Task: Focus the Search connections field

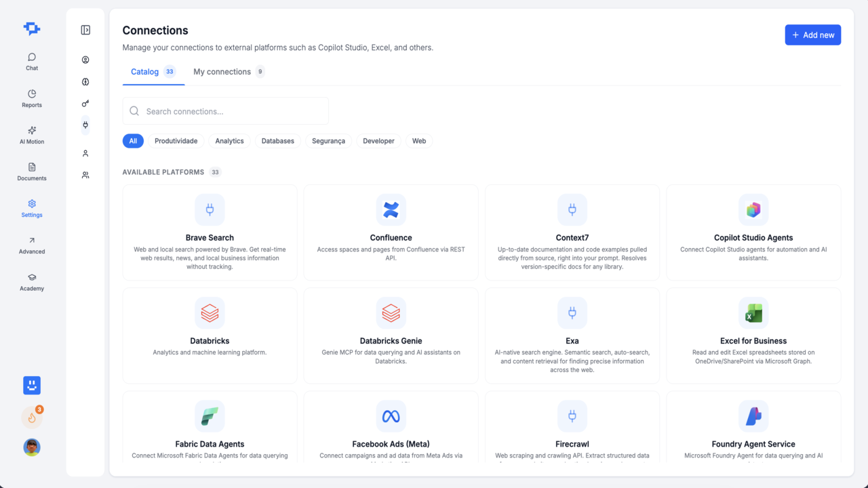Action: click(226, 111)
